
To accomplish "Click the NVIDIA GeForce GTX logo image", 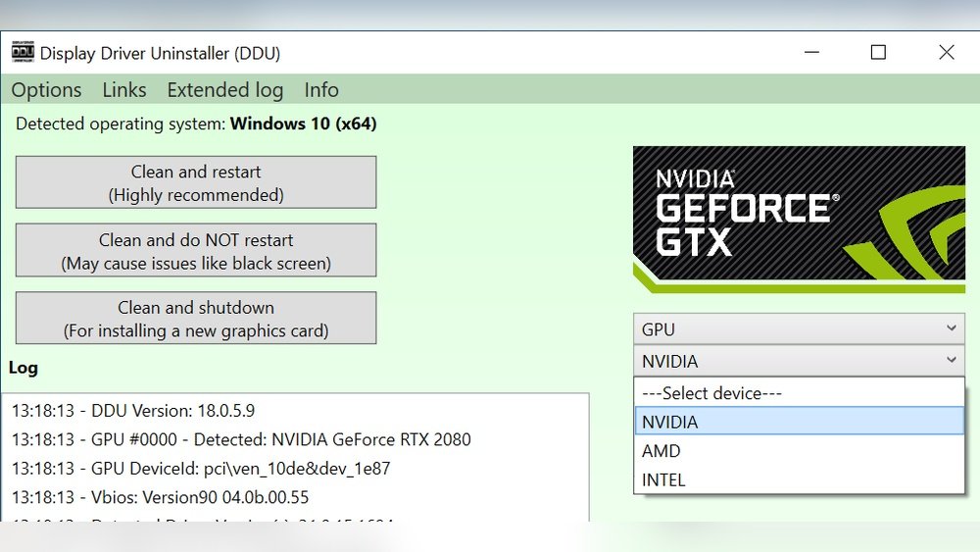I will [x=799, y=220].
